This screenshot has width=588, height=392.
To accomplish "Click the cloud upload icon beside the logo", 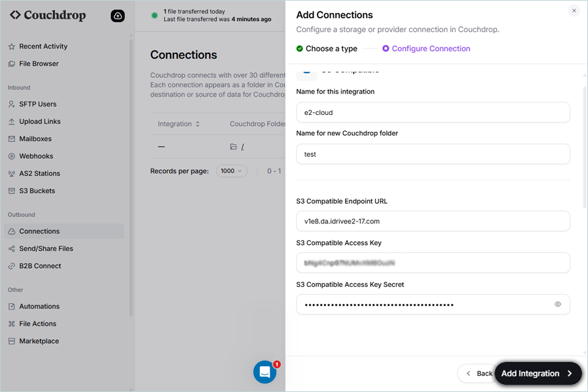I will pyautogui.click(x=118, y=16).
